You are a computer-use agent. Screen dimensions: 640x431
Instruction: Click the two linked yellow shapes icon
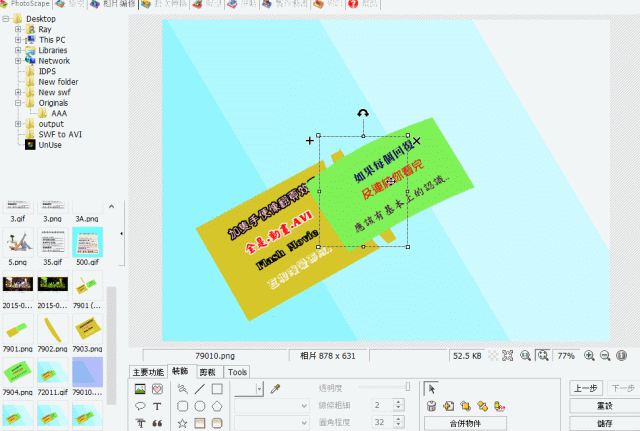[x=482, y=406]
